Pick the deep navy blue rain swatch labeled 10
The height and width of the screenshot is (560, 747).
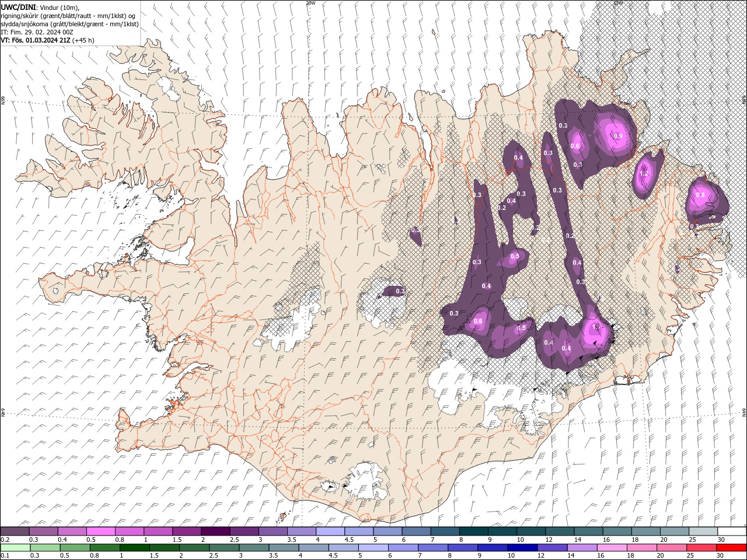pyautogui.click(x=522, y=548)
